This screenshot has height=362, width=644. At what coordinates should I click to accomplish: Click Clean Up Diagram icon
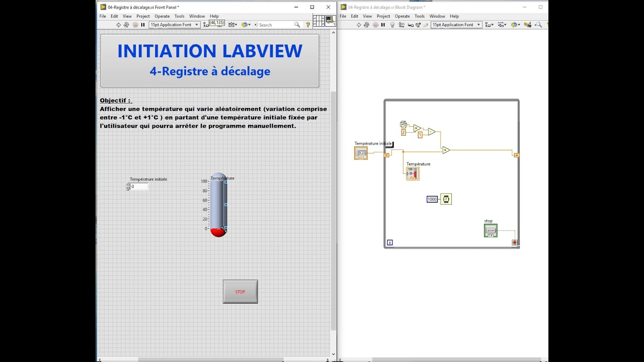click(528, 25)
